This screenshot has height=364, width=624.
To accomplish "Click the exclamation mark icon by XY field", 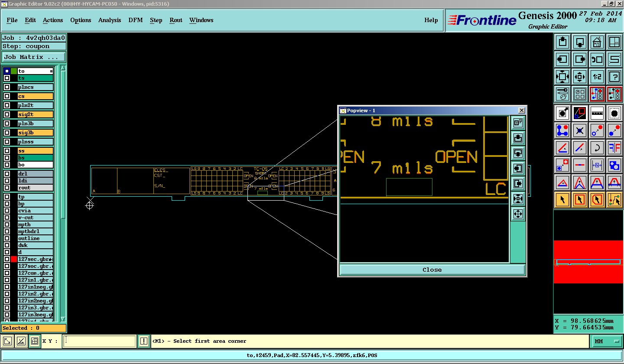I will (144, 341).
